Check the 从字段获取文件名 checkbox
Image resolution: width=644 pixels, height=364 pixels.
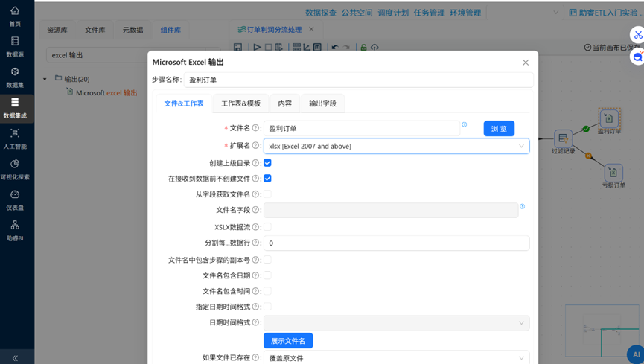267,194
